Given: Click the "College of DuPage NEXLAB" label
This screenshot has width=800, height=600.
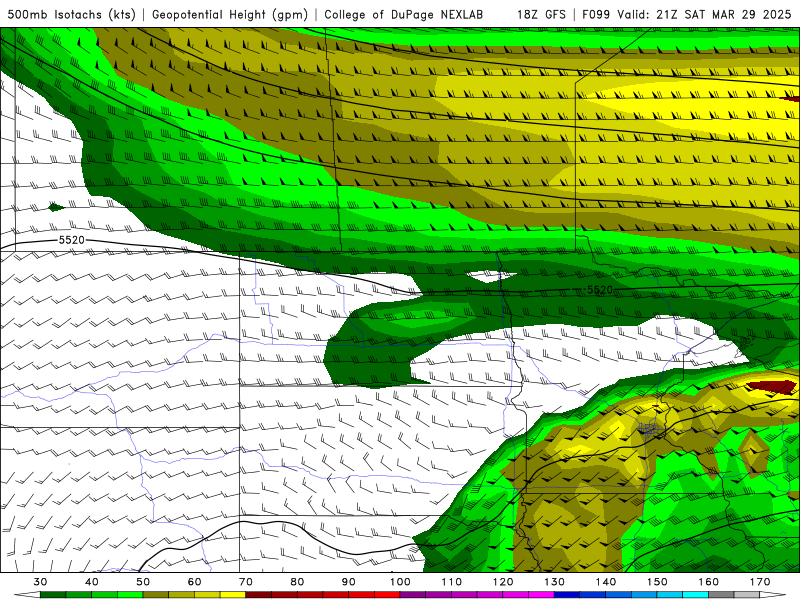Looking at the screenshot, I should click(x=404, y=14).
